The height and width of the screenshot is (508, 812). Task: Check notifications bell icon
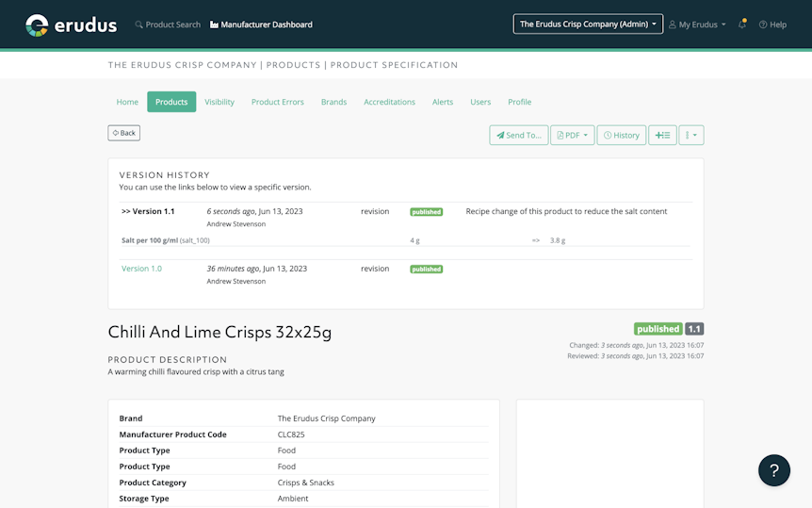pos(742,24)
